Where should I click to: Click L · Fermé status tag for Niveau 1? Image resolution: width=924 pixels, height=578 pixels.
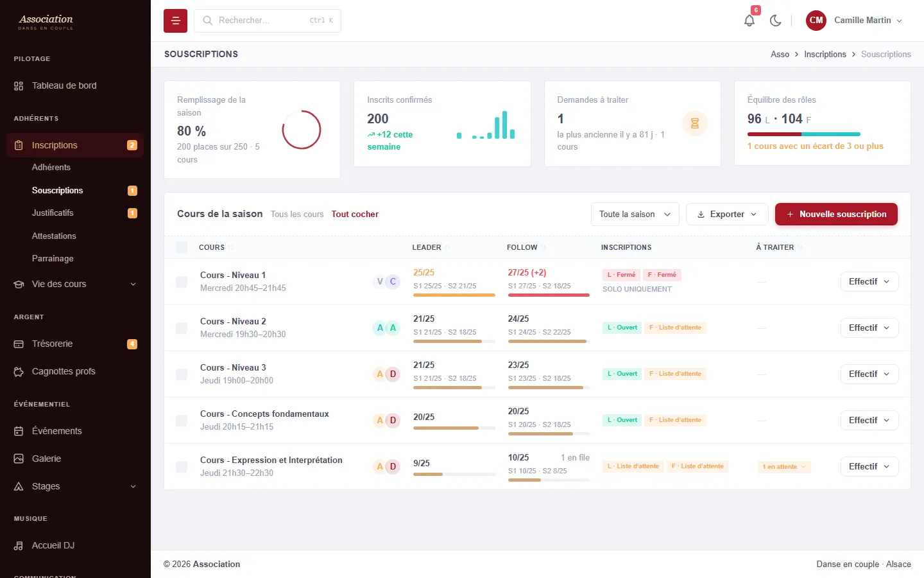point(621,275)
